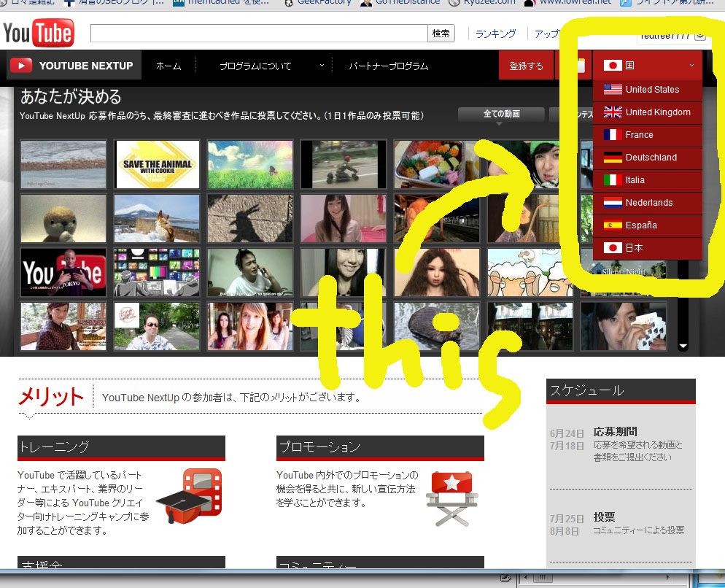Click the horizontal scrollbar thumb
Viewport: 725px width, 588px height.
pyautogui.click(x=543, y=577)
